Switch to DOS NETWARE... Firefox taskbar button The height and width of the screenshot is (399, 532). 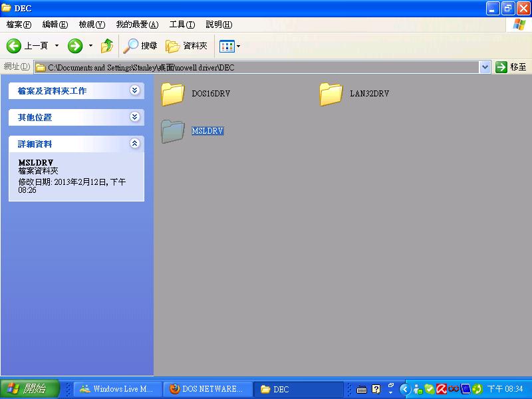coord(207,389)
